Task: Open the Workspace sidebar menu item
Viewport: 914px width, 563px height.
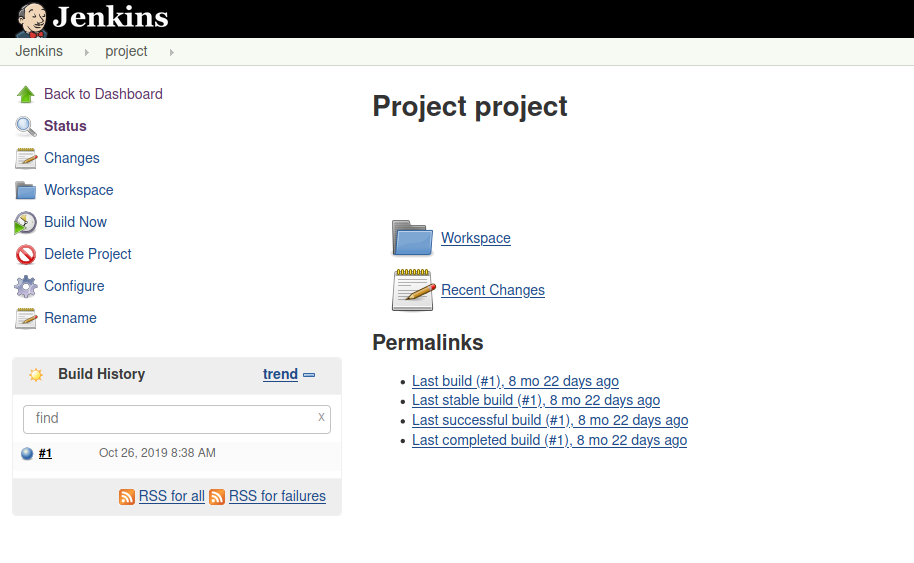Action: (x=79, y=190)
